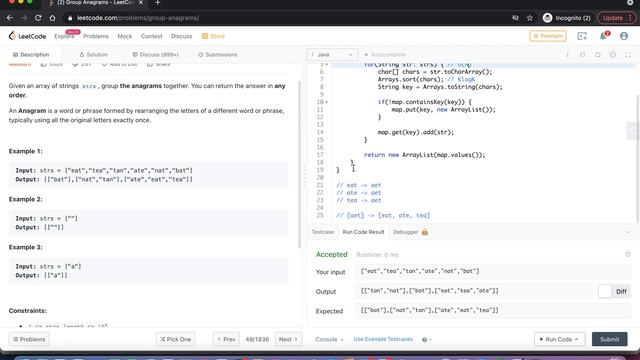
Task: Open the testcase help icon dropdown
Action: click(x=427, y=340)
